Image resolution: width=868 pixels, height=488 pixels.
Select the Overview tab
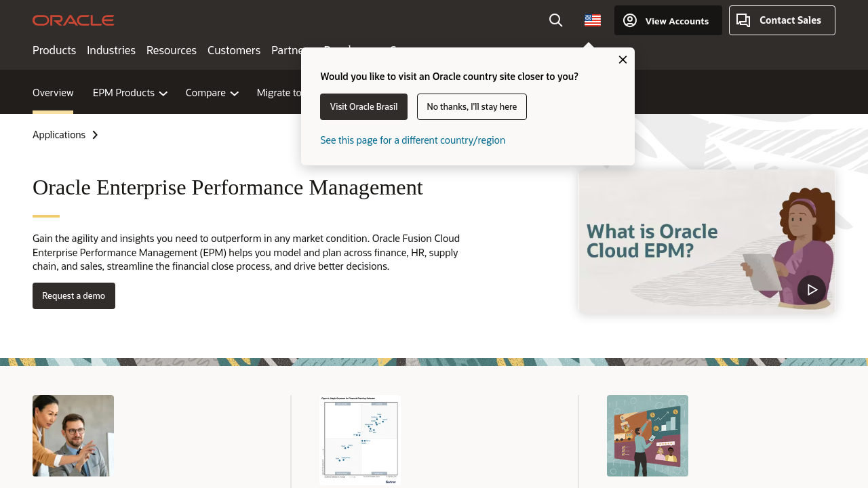53,93
